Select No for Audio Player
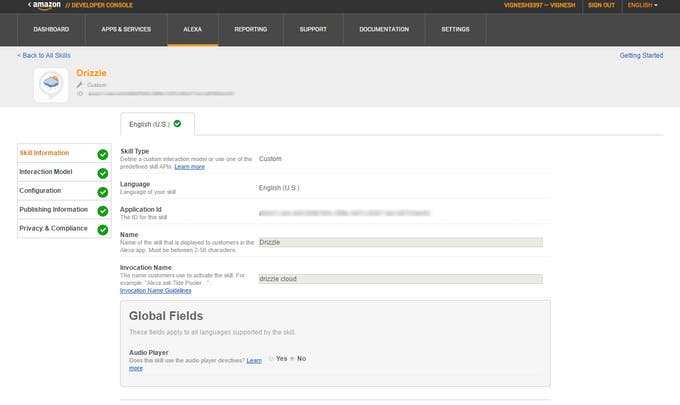 (292, 359)
